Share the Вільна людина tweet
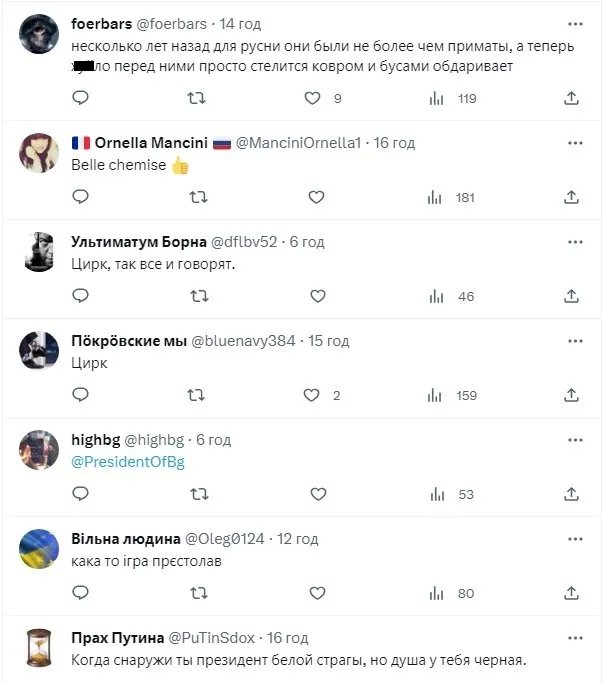Viewport: 603px width, 684px height. coord(572,593)
